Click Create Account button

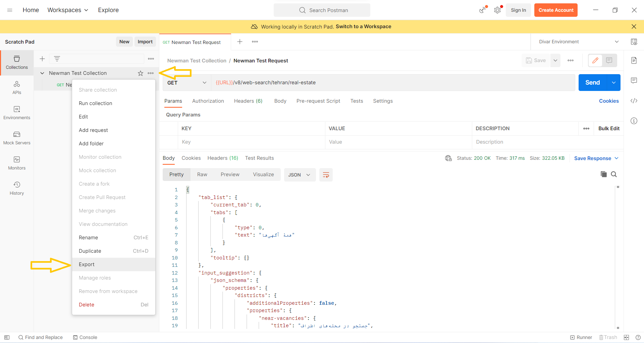coord(556,10)
